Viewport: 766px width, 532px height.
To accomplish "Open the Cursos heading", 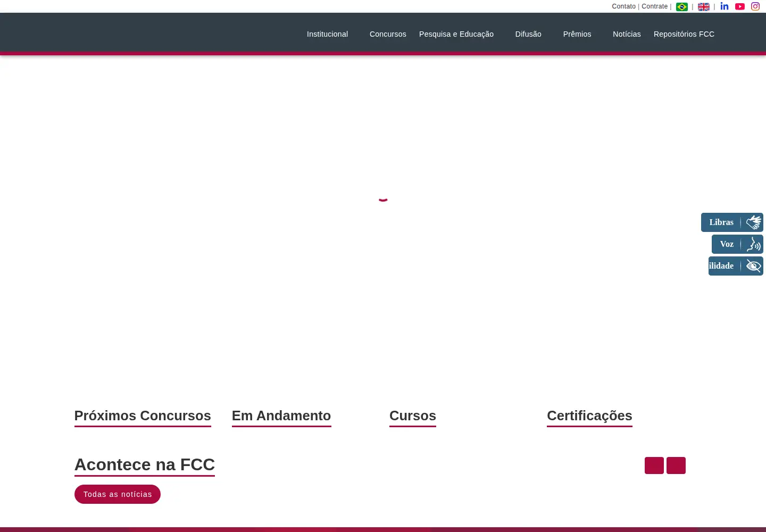I will 413,416.
